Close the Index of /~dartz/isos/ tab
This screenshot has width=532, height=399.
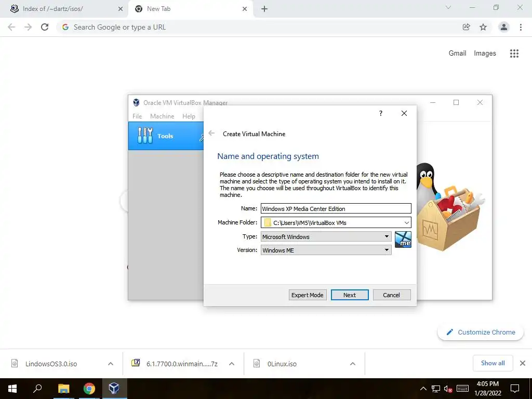pyautogui.click(x=121, y=9)
